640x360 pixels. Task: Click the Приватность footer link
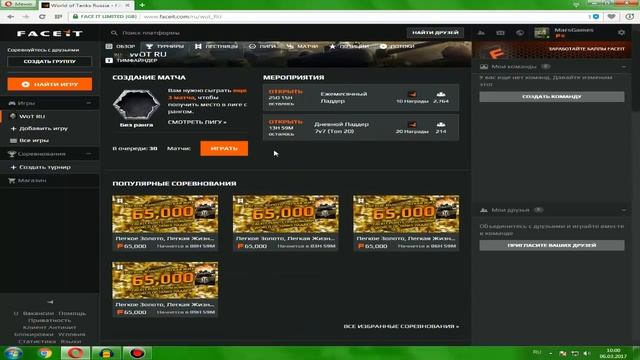click(x=50, y=320)
